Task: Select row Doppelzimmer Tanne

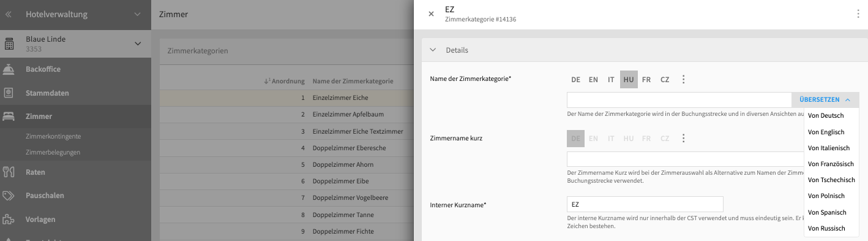Action: tap(286, 215)
